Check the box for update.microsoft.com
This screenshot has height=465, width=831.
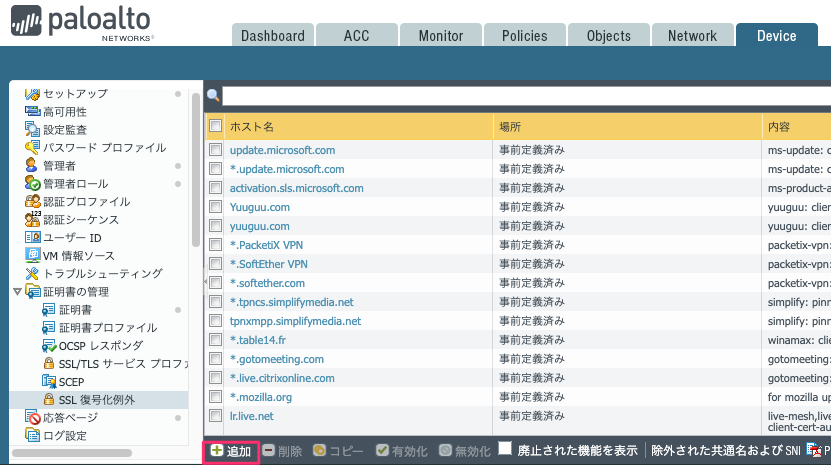click(x=215, y=150)
